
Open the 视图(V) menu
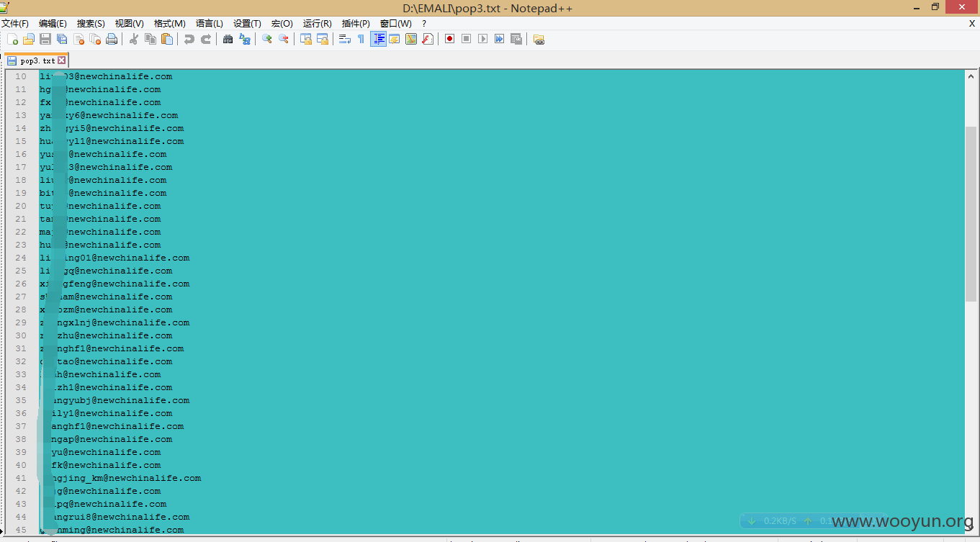coord(129,24)
